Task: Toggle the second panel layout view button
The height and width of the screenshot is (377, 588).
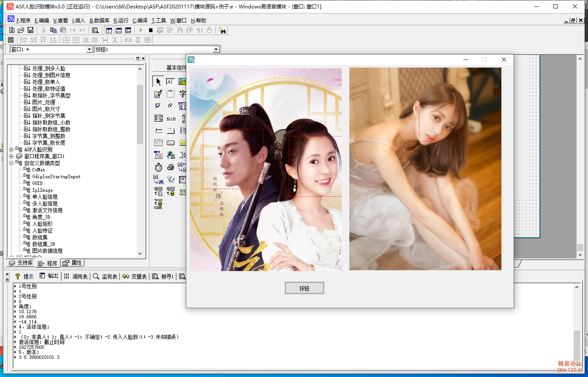Action: 118,30
